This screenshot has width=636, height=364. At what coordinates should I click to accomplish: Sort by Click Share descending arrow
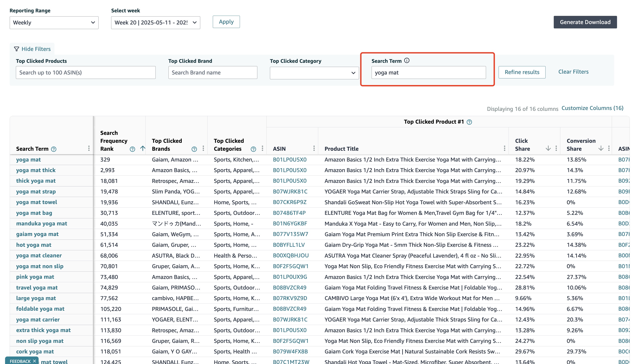click(548, 149)
